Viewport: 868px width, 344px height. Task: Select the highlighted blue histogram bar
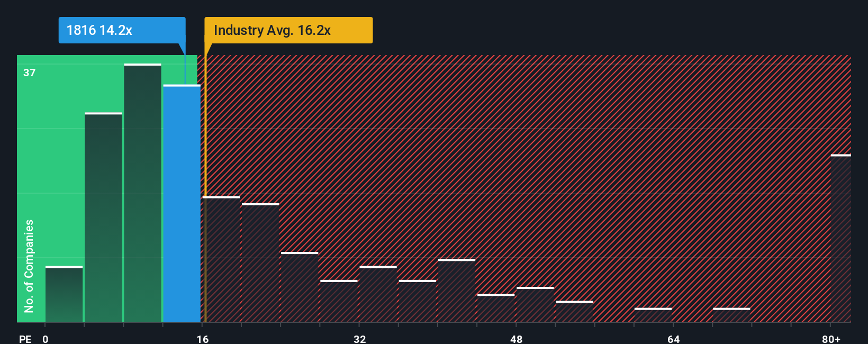tap(182, 203)
